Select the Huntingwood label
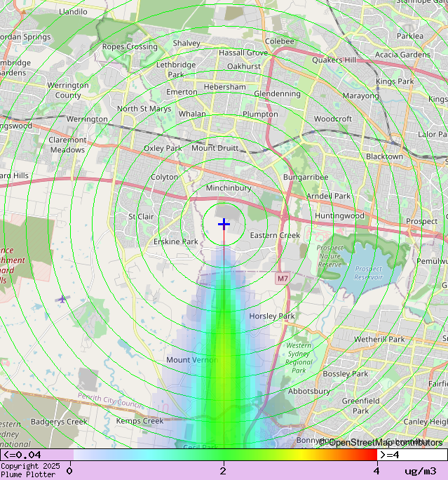The width and height of the screenshot is (448, 480). click(x=339, y=216)
